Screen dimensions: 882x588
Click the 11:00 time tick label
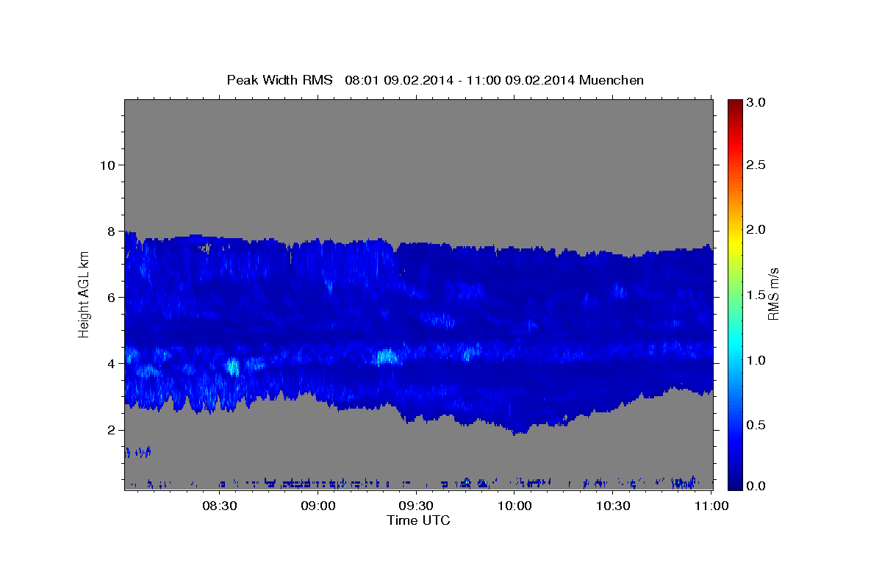[712, 506]
